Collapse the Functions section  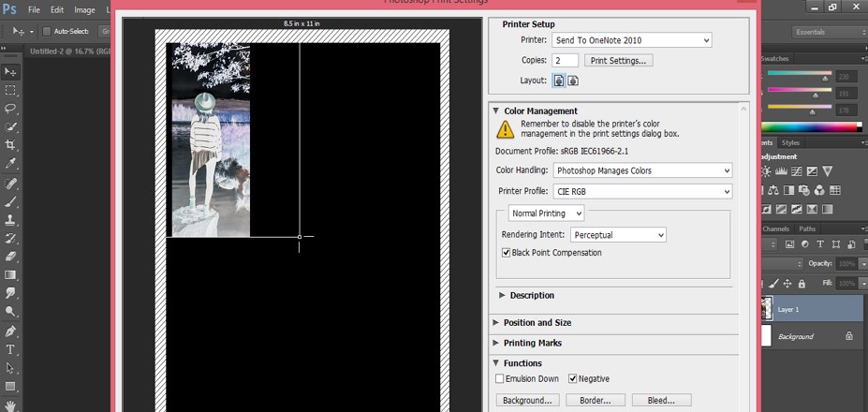[x=496, y=363]
